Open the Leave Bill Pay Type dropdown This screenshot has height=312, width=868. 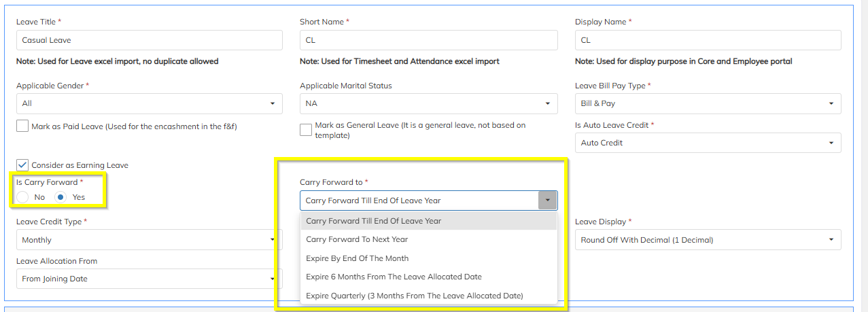[708, 103]
